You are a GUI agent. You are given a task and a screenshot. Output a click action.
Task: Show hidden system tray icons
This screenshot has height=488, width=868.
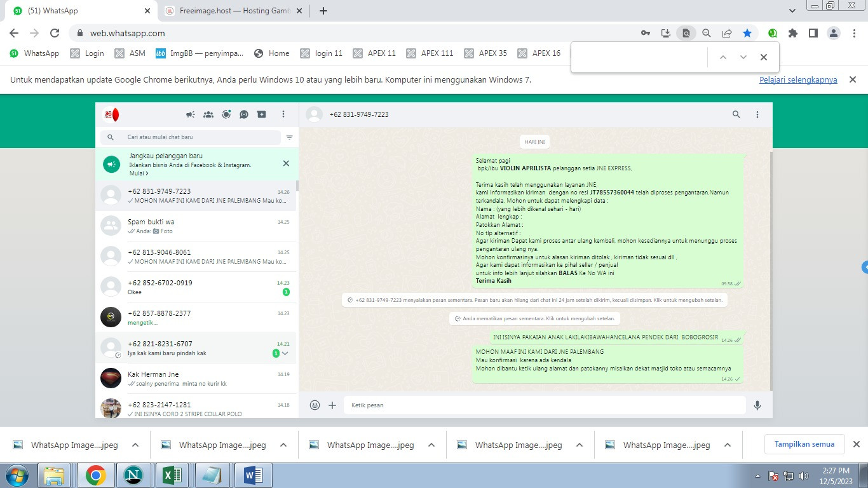coord(758,476)
